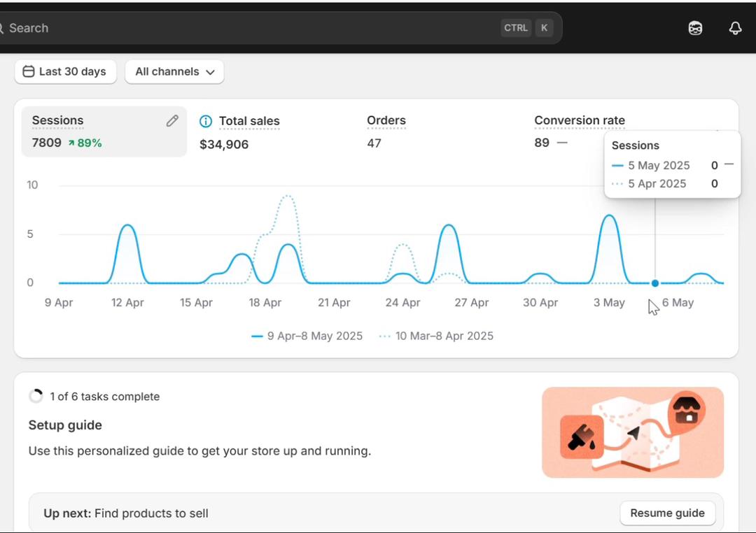756x533 pixels.
Task: Click the green 89% up-arrow indicator
Action: click(85, 143)
